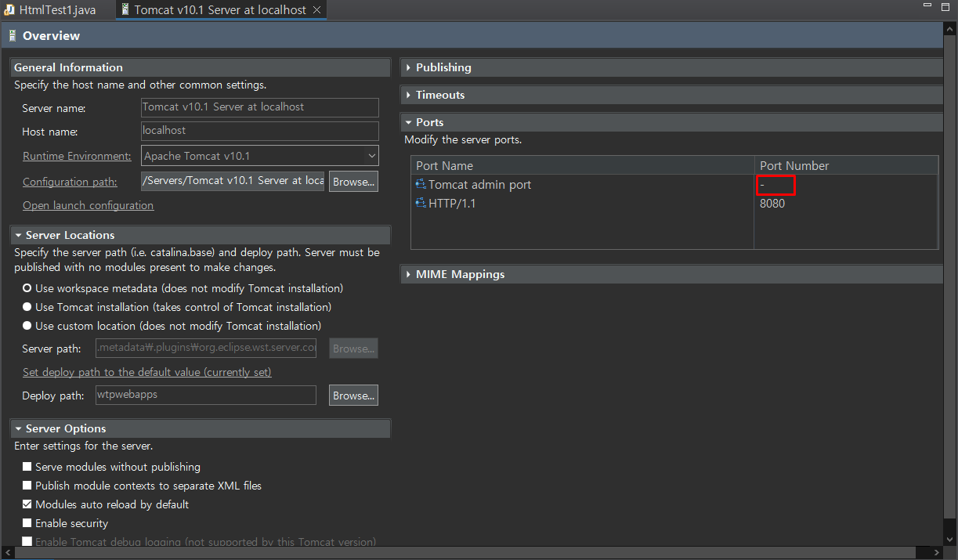Image resolution: width=958 pixels, height=560 pixels.
Task: Uncheck Modules auto reload by default
Action: (x=27, y=504)
